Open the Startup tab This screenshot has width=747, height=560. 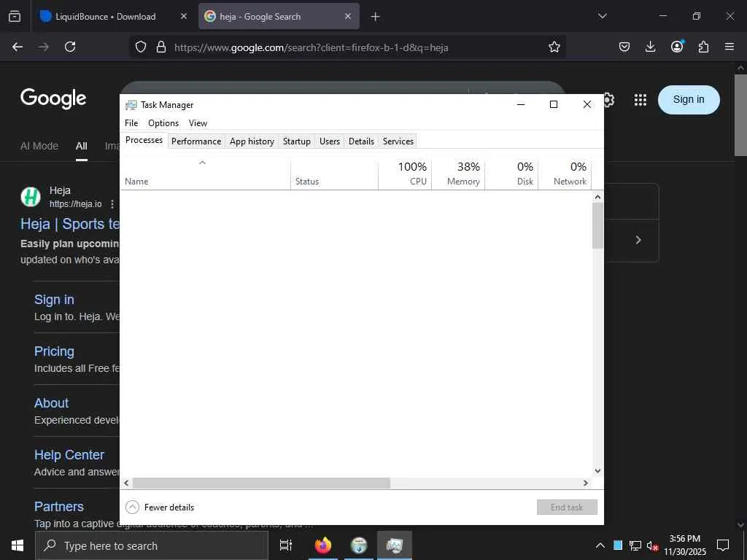[296, 141]
